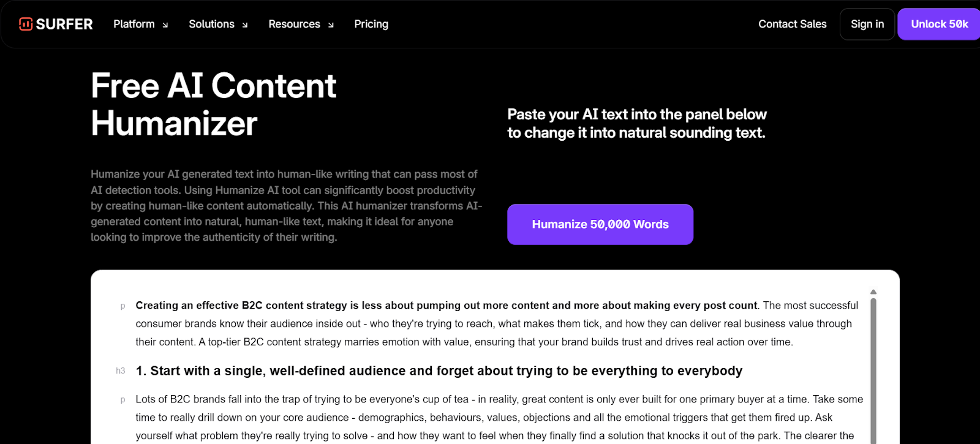Click the 'p' tag marker beside the first paragraph

pyautogui.click(x=123, y=305)
